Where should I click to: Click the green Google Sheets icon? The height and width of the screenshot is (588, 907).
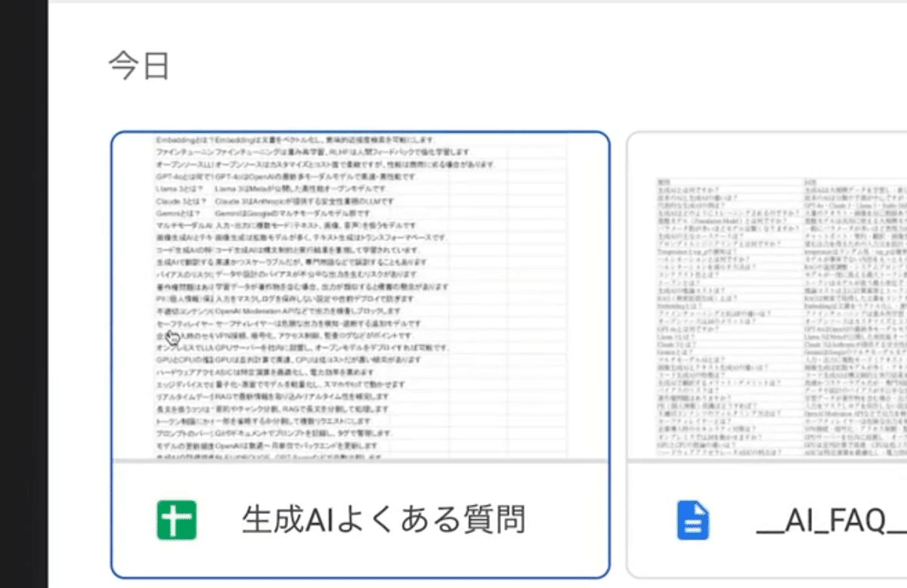click(x=175, y=519)
